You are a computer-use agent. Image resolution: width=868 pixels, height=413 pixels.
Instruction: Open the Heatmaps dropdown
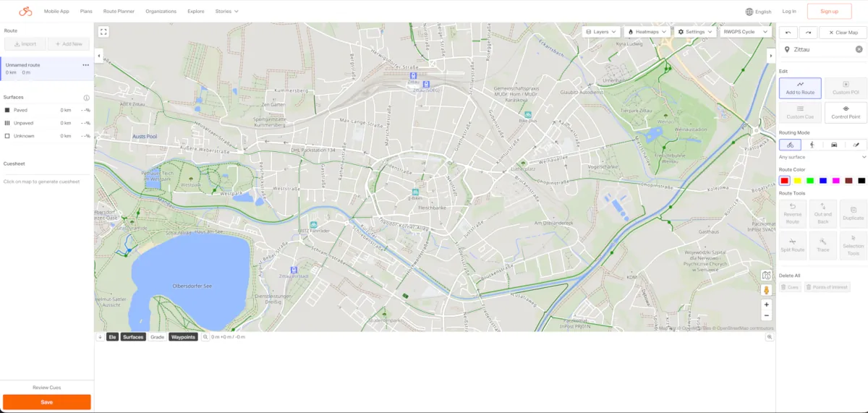click(x=647, y=32)
